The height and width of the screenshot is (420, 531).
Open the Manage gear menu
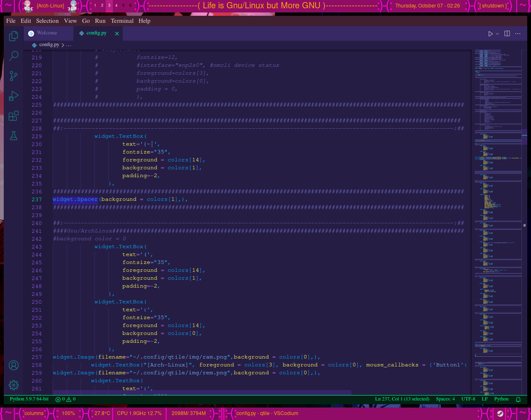[13, 385]
